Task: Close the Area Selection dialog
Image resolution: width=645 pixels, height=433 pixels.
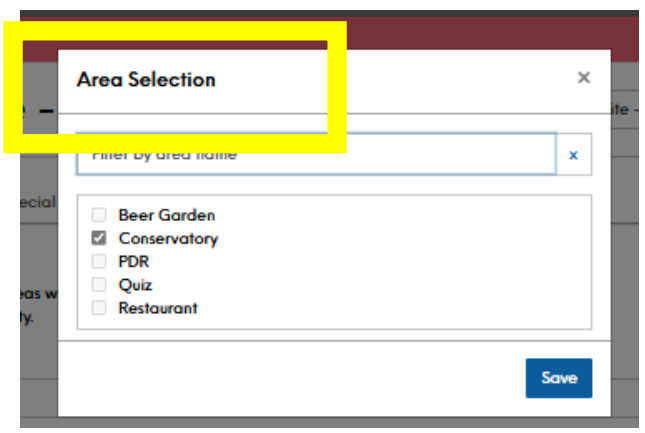Action: 584,78
